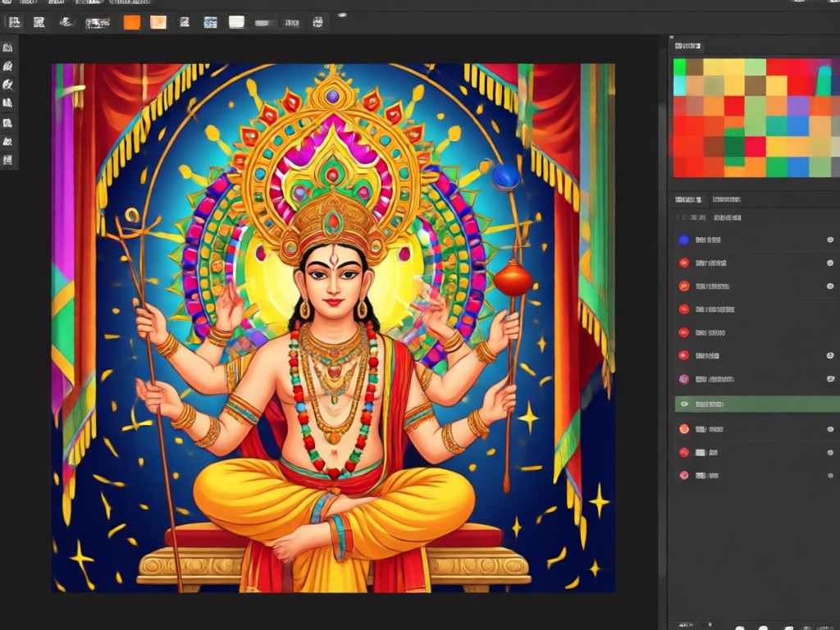Click the last icon in the top options bar
The height and width of the screenshot is (630, 840).
(317, 22)
